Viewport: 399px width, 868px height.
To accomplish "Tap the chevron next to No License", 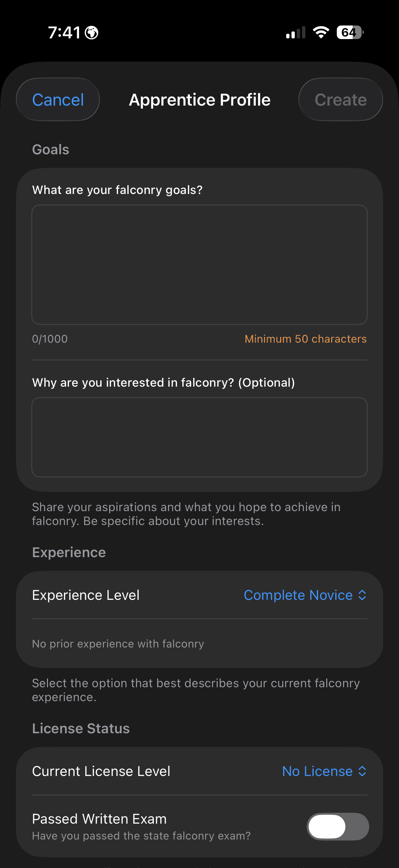I will pos(362,771).
